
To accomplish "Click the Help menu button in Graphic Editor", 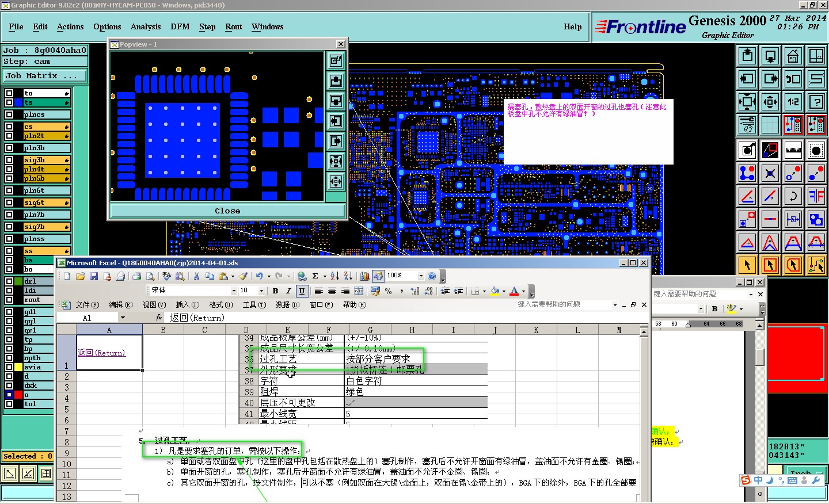I will [x=573, y=26].
